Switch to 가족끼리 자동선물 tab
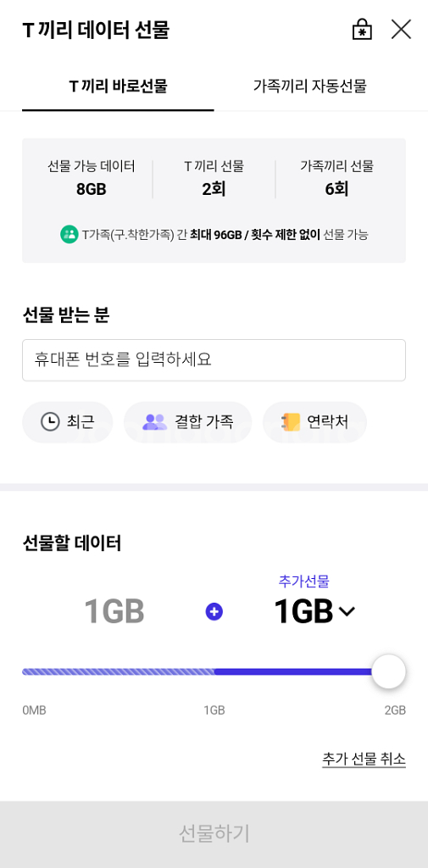 [310, 86]
